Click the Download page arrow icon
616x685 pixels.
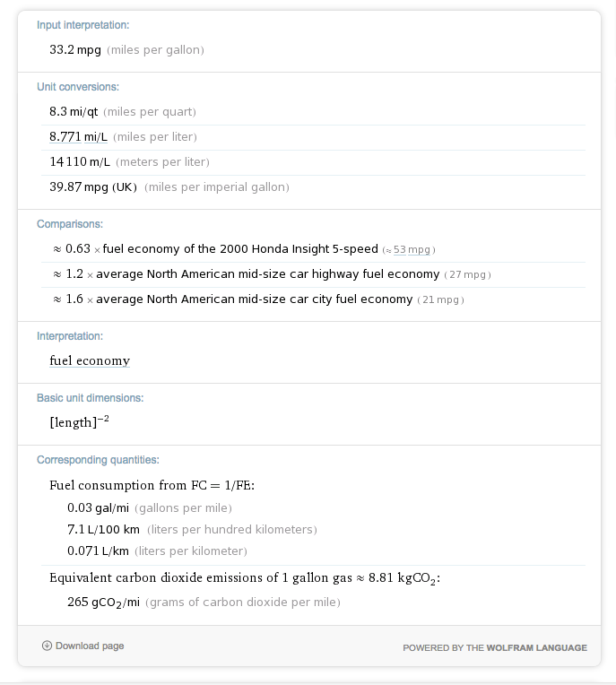coord(47,646)
